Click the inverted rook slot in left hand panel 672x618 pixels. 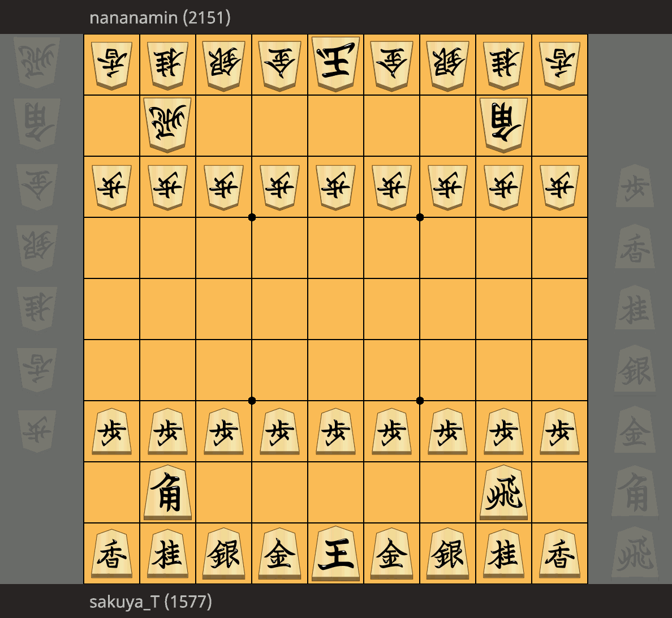click(x=37, y=63)
